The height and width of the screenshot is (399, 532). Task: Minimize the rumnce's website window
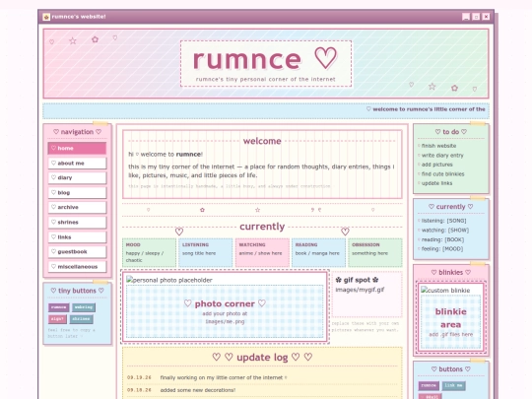pos(466,17)
